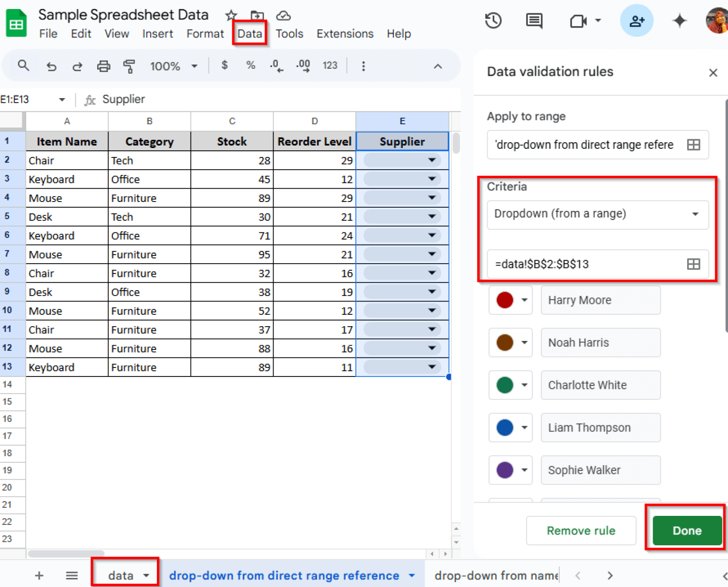Open the Criteria dropdown showing 'Dropdown (from a range)'
The width and height of the screenshot is (728, 587).
[597, 214]
